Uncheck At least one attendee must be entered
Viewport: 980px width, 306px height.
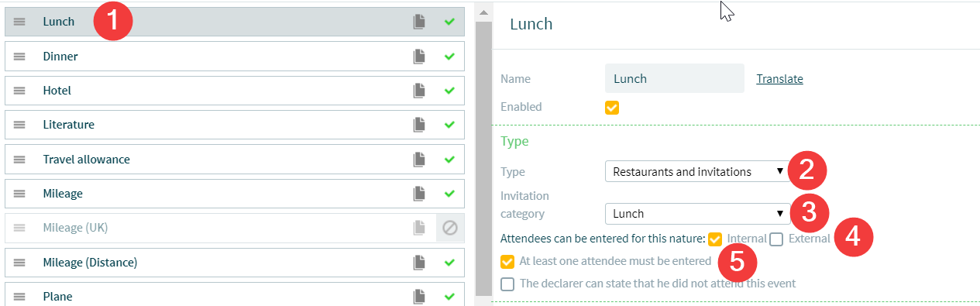[x=507, y=261]
